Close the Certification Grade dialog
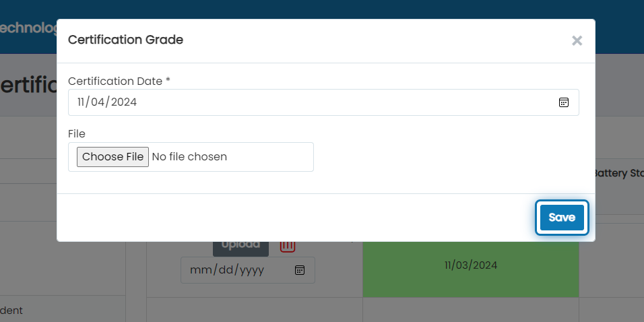Screen dimensions: 644x322 point(577,40)
